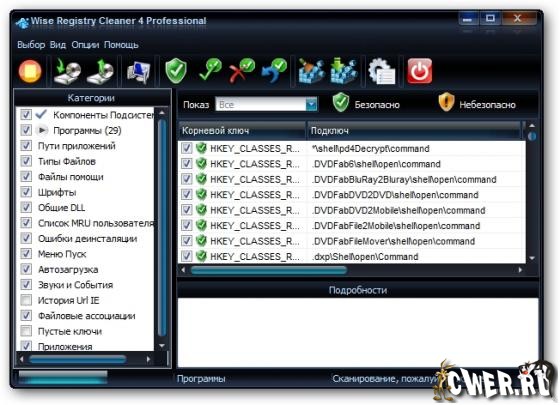
Task: Click the blue arrow invert-selection icon
Action: click(x=274, y=70)
